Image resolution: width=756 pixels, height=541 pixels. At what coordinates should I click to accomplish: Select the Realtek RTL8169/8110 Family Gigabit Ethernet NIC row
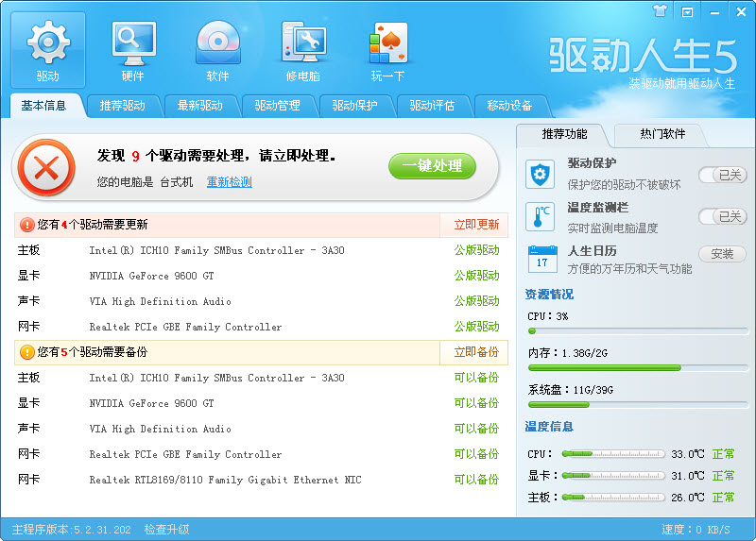pos(261,481)
